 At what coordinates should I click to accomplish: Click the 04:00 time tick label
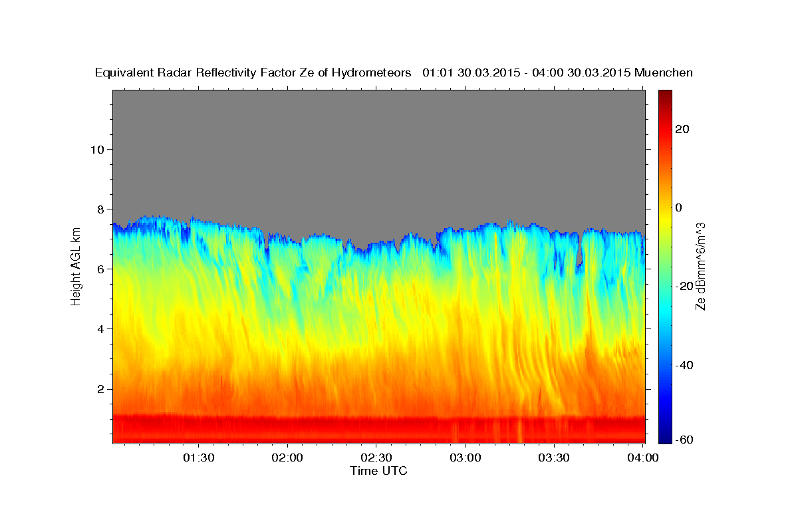(x=643, y=458)
